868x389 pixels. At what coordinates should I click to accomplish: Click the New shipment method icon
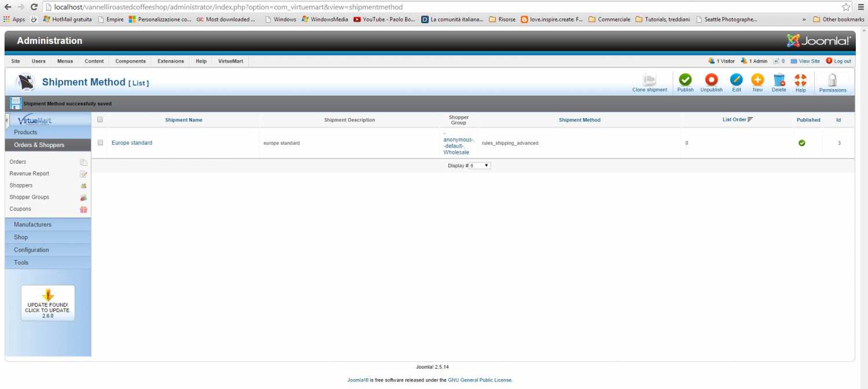coord(757,80)
